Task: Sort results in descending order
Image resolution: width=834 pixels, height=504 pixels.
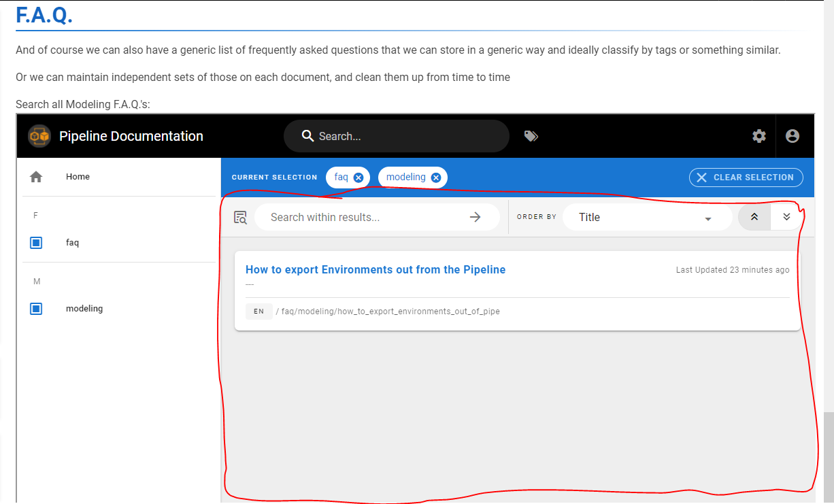Action: (786, 217)
